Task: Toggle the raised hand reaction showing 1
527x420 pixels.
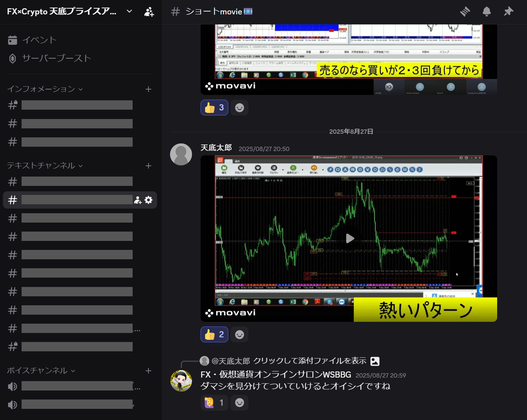Action: (x=214, y=403)
